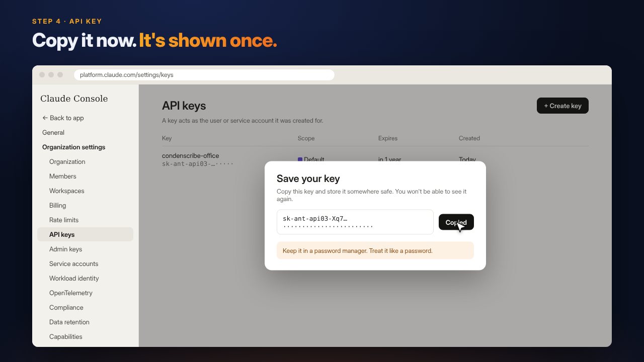Click the + Create key button
The image size is (644, 362).
tap(562, 106)
